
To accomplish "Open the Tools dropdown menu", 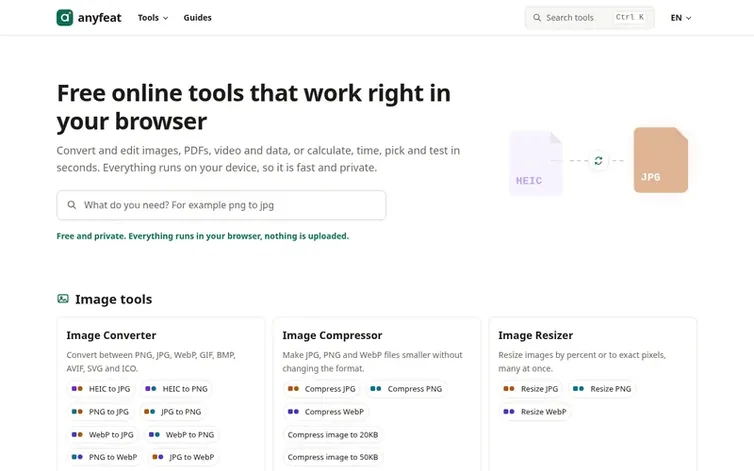I will pyautogui.click(x=153, y=18).
